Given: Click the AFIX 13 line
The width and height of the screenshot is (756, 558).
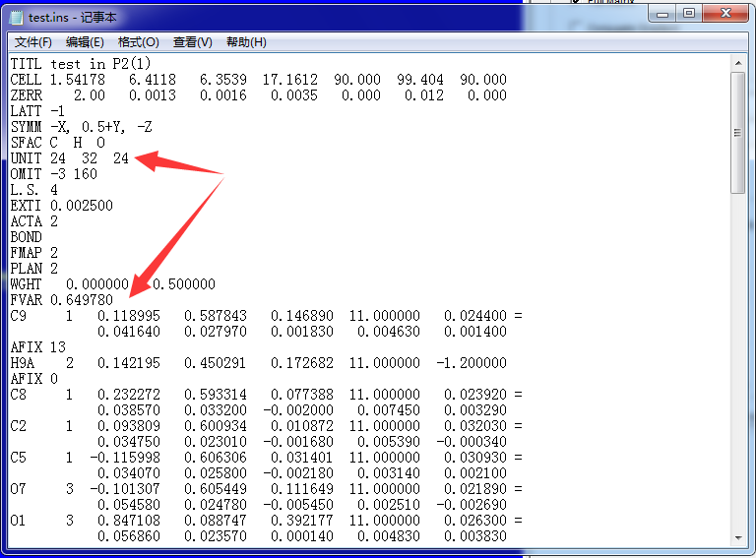Looking at the screenshot, I should [37, 347].
